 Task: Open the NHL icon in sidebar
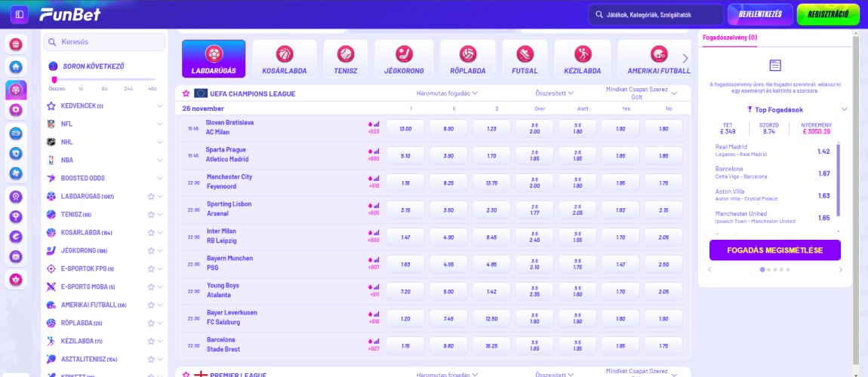51,142
